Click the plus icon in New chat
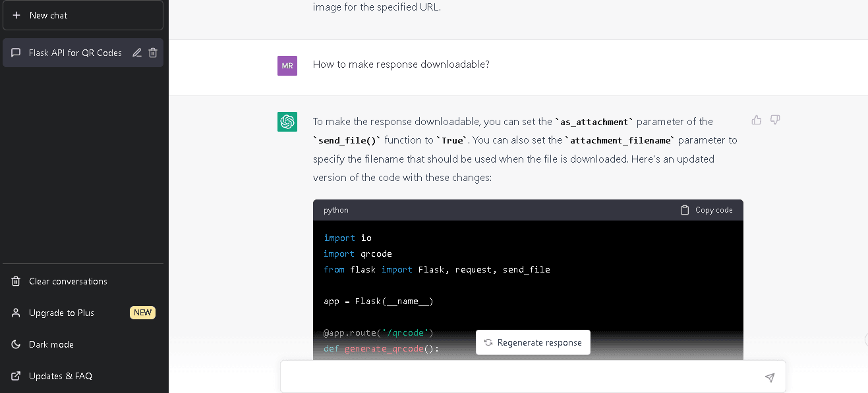The image size is (868, 393). [x=16, y=15]
